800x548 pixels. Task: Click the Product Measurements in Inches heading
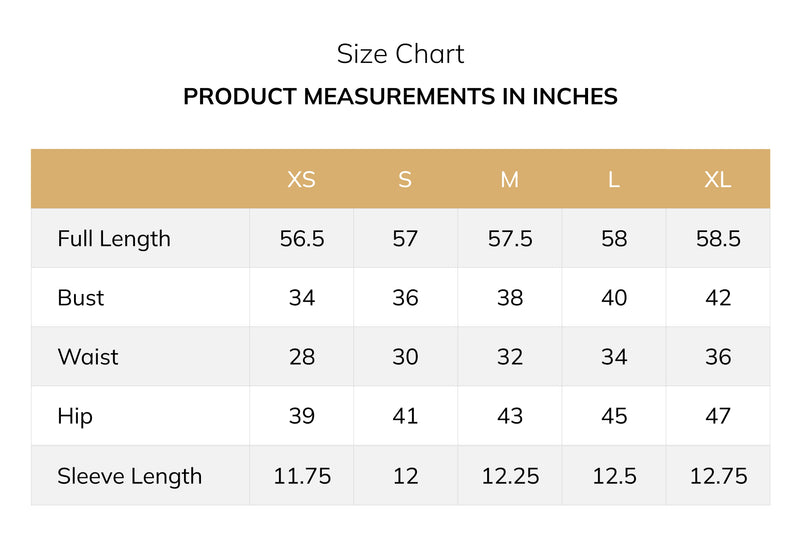pyautogui.click(x=401, y=96)
